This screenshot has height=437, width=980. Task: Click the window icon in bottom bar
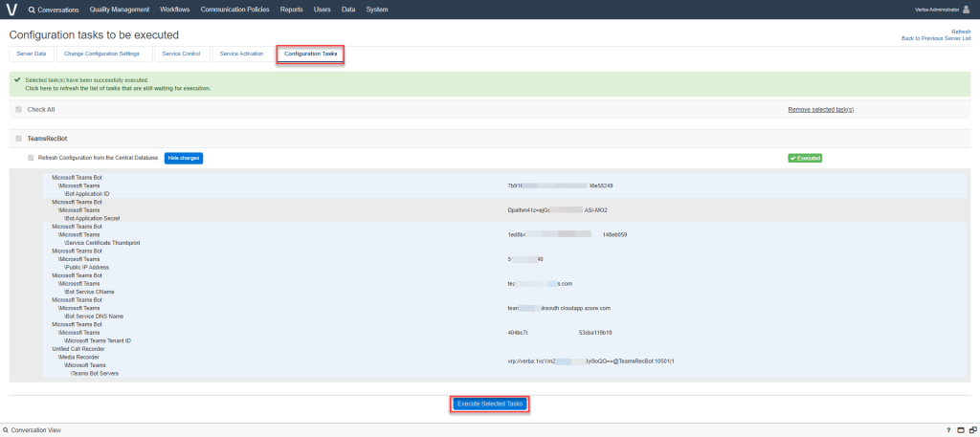click(959, 430)
